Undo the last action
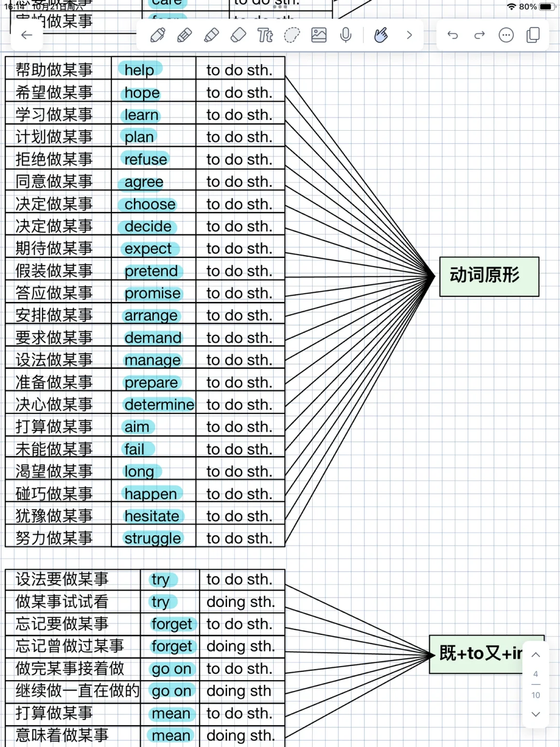Screen dimensions: 560x747 click(x=453, y=35)
